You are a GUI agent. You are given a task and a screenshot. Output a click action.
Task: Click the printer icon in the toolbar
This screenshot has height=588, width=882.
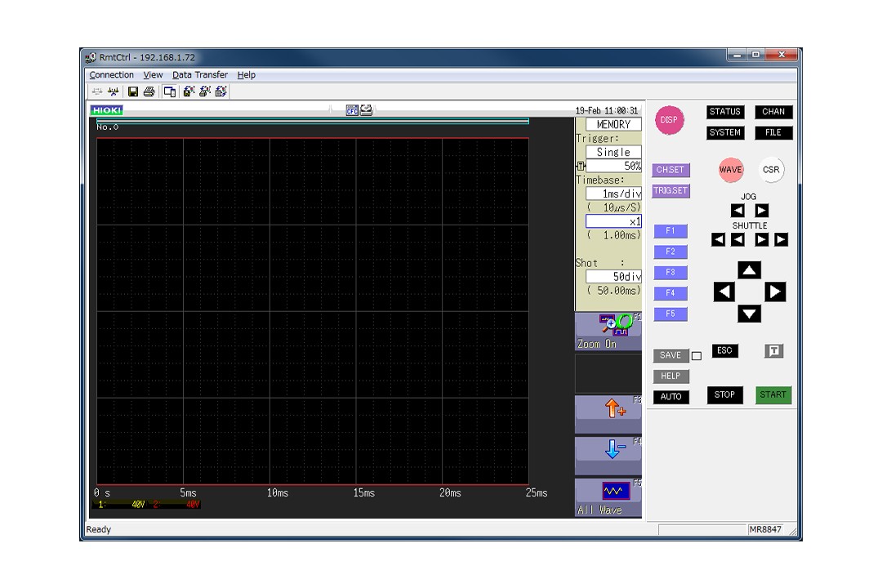pos(149,91)
